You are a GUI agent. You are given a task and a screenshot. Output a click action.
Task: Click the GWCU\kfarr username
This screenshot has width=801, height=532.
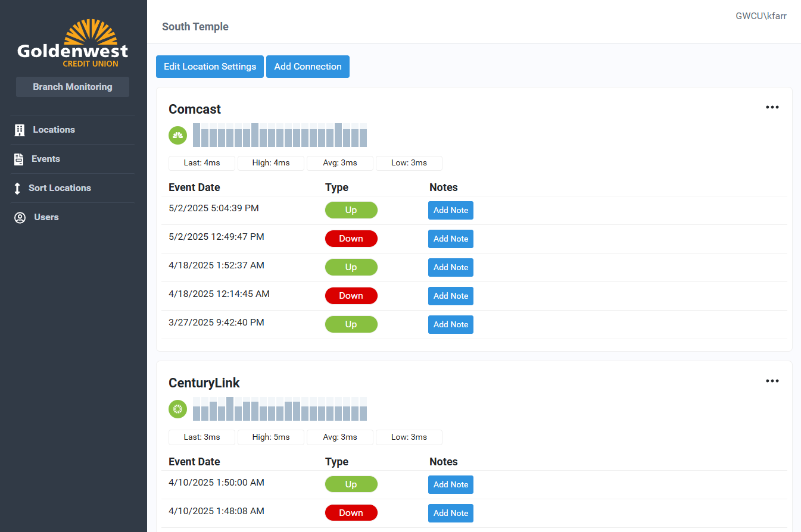(761, 16)
